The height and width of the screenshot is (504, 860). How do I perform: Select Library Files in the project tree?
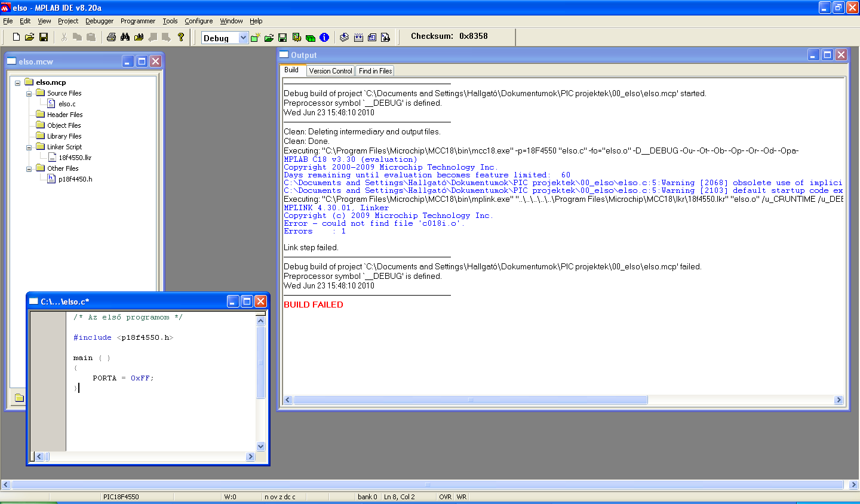64,136
